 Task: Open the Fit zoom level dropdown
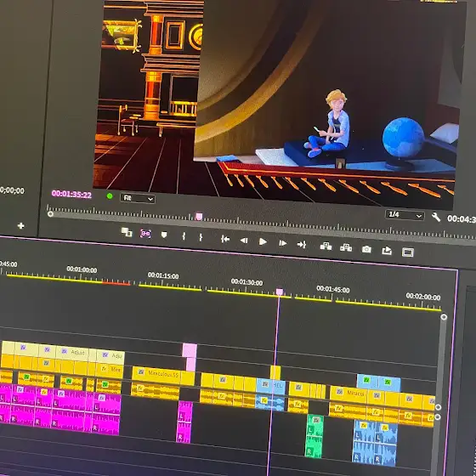click(138, 199)
